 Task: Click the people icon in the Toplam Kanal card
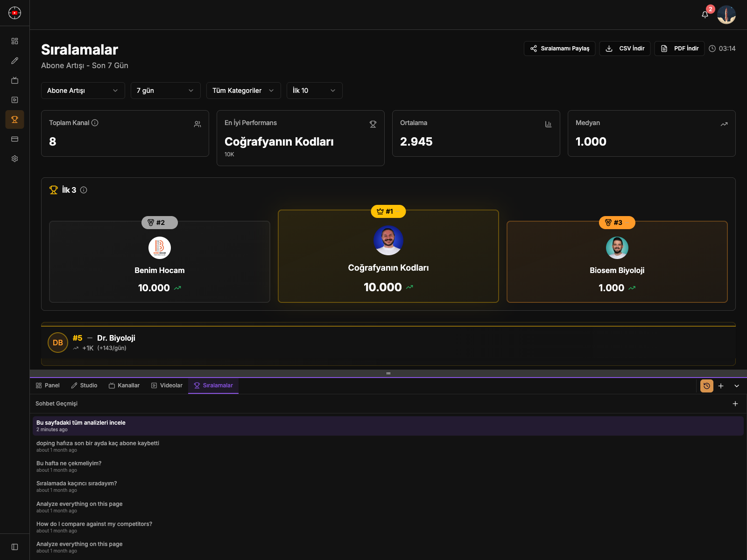point(197,124)
